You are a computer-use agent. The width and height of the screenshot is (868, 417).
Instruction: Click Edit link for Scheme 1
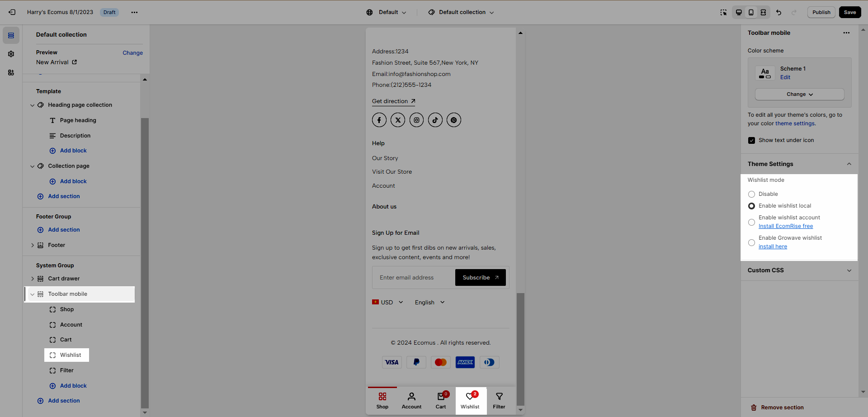[785, 77]
